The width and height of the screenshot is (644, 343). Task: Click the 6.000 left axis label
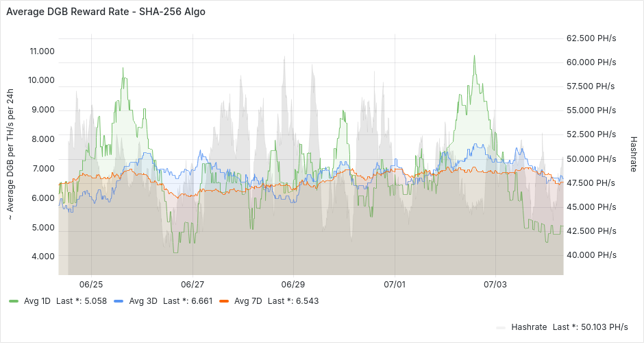[43, 198]
